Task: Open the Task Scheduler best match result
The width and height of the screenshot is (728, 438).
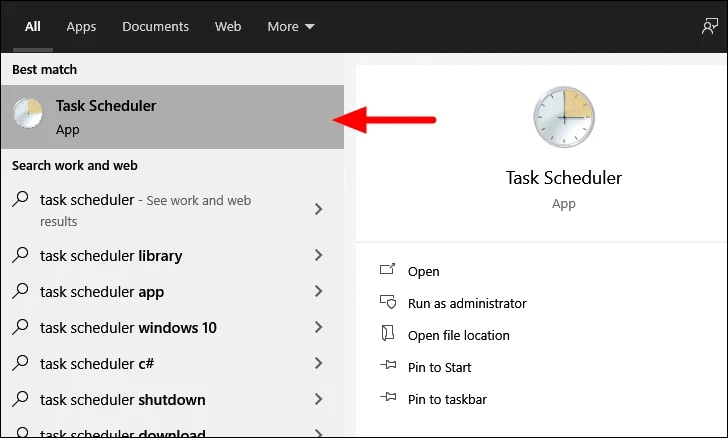Action: pyautogui.click(x=172, y=117)
